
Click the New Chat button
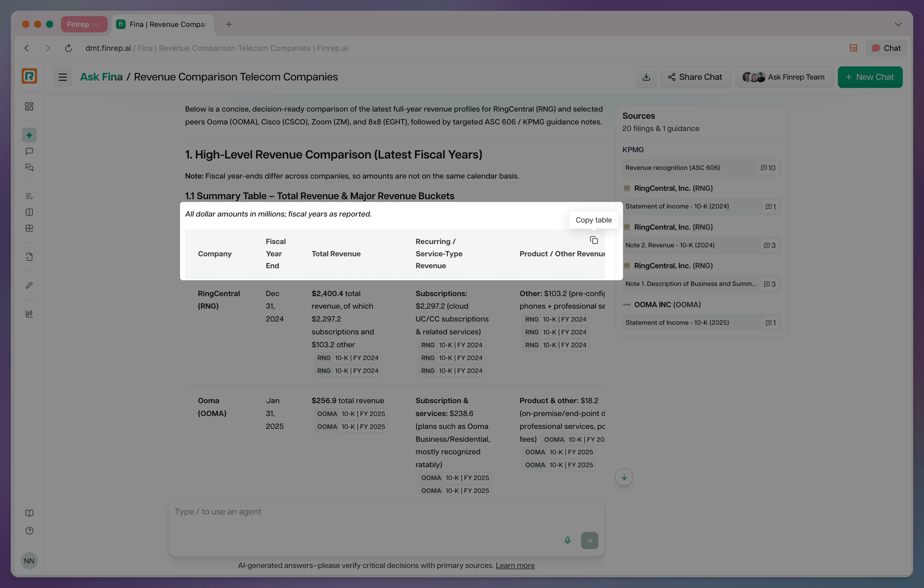(x=870, y=77)
